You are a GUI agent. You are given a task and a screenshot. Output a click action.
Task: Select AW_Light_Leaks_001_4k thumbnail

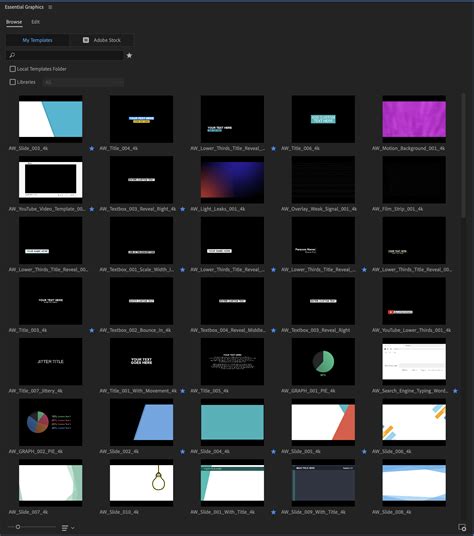pyautogui.click(x=232, y=179)
